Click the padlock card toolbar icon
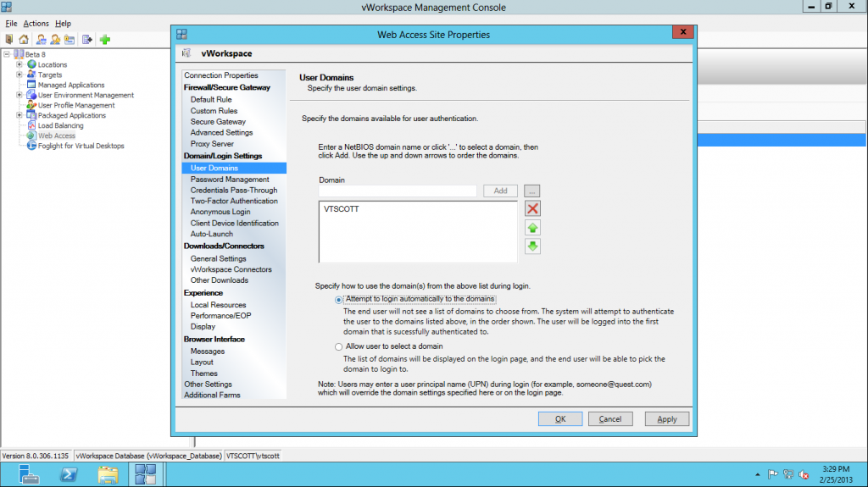 point(70,39)
